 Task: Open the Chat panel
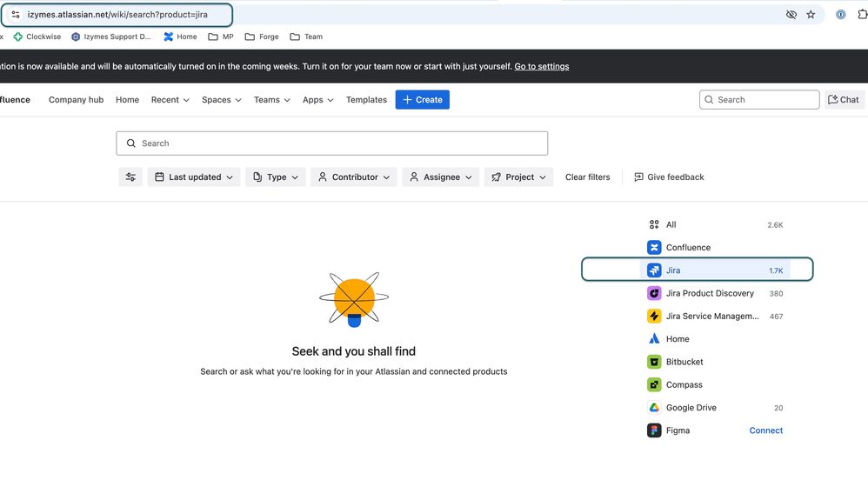click(x=844, y=100)
